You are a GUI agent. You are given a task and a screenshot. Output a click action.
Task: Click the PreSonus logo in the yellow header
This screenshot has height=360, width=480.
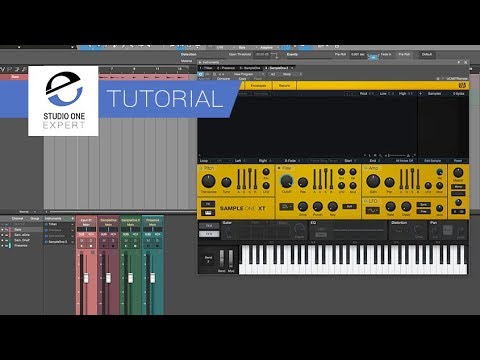462,86
